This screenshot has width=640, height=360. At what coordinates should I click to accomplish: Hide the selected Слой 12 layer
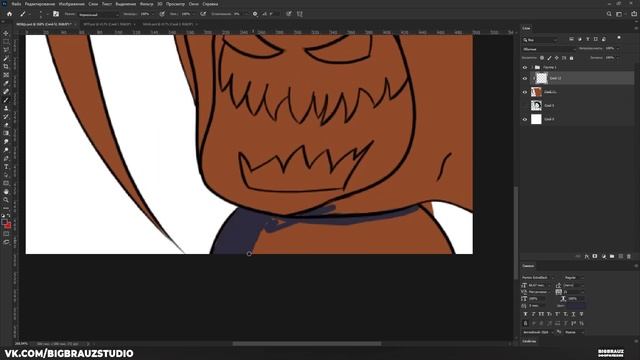[x=525, y=78]
